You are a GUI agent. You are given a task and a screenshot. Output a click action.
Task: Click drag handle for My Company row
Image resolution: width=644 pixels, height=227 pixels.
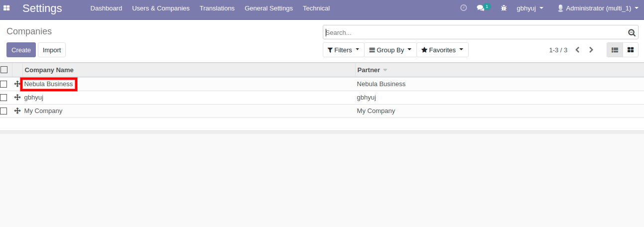click(17, 111)
